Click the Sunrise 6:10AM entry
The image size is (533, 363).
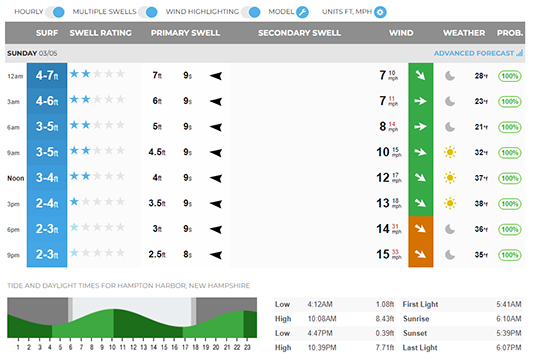[462, 319]
